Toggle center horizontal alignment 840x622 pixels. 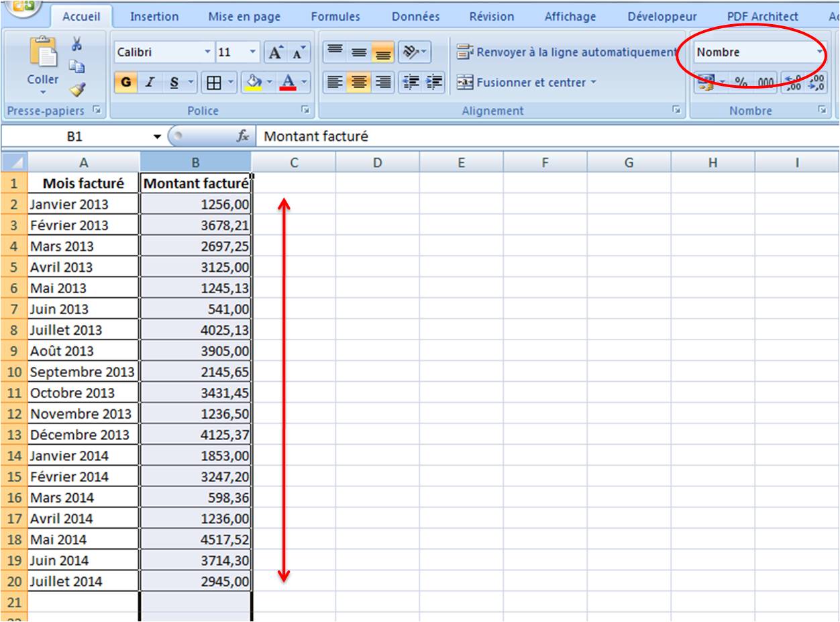click(x=358, y=83)
